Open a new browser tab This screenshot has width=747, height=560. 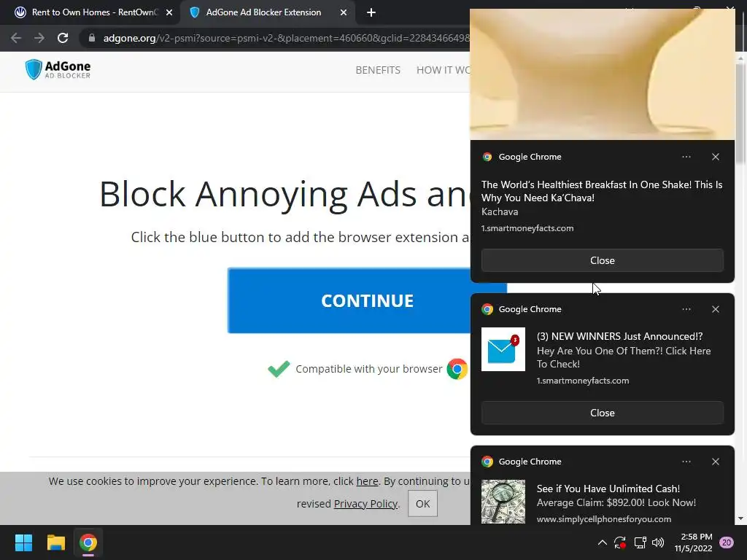click(x=371, y=12)
